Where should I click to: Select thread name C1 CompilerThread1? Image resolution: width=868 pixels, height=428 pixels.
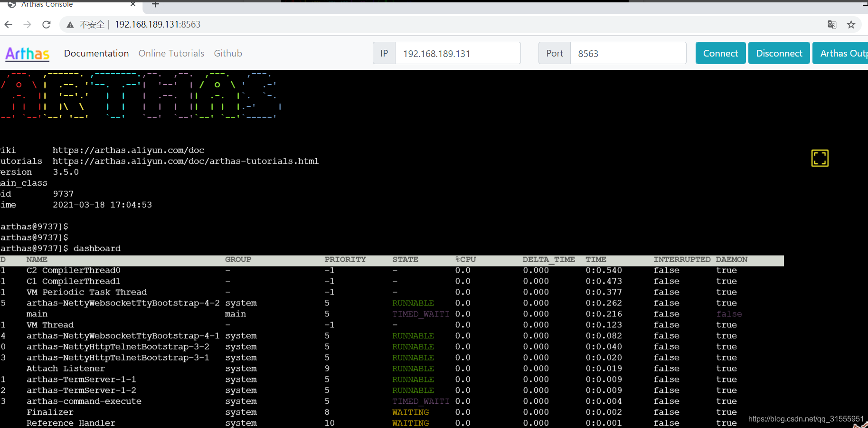(74, 281)
